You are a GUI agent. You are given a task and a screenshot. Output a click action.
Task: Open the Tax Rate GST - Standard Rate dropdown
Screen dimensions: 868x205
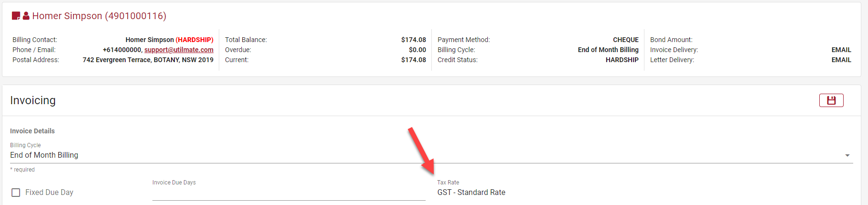tap(471, 192)
